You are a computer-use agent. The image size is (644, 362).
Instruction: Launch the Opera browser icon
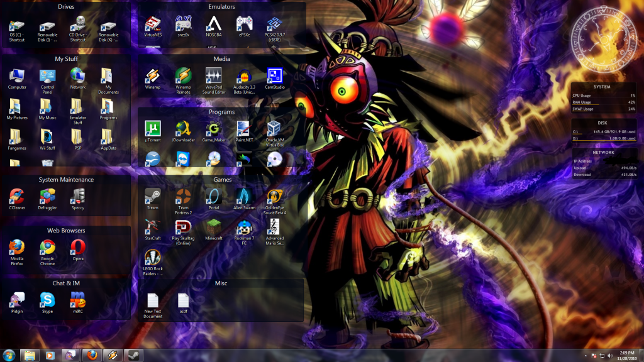click(x=77, y=250)
